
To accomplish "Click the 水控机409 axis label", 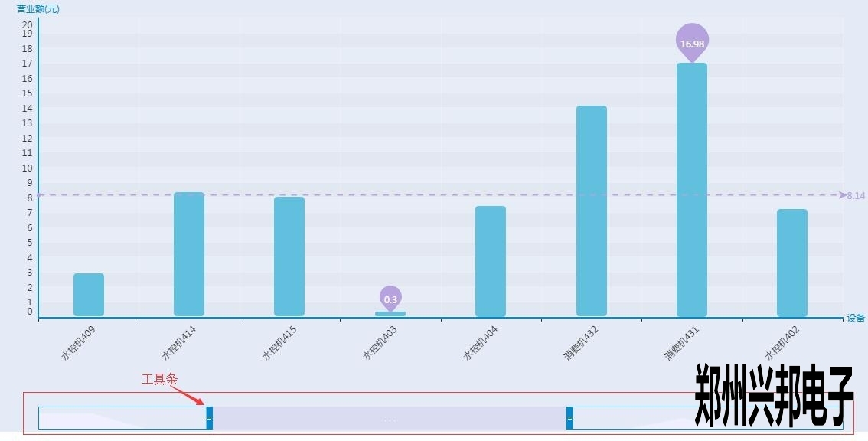I will [78, 342].
